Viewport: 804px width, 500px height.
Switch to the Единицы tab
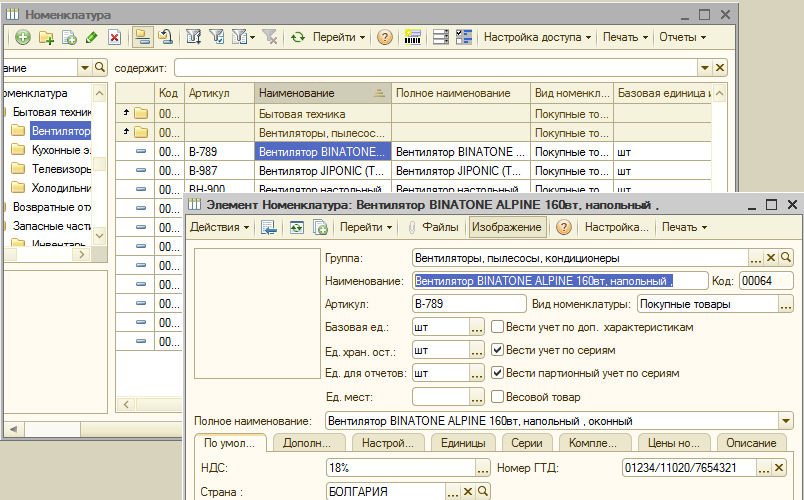463,443
